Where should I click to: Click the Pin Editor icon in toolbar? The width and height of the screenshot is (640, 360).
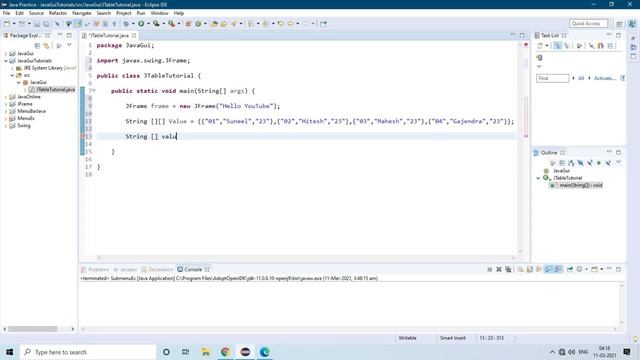tap(323, 24)
